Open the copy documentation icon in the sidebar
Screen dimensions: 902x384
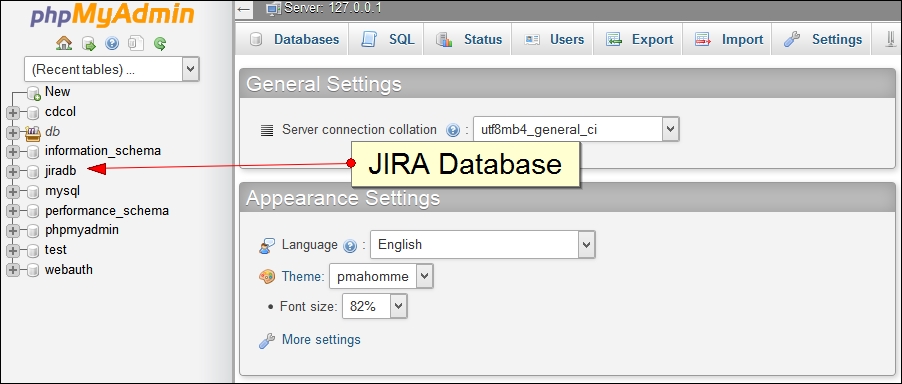pos(136,44)
